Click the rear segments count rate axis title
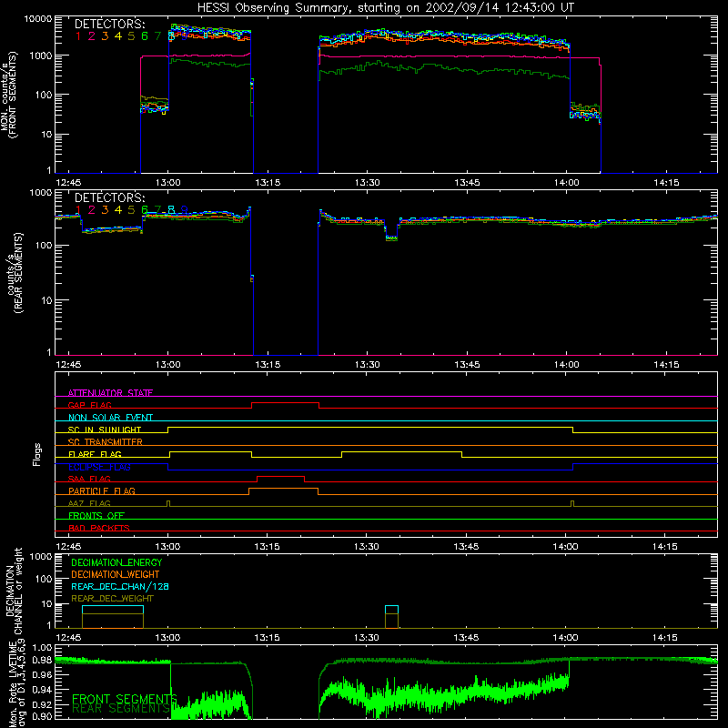The width and height of the screenshot is (728, 728). point(15,273)
